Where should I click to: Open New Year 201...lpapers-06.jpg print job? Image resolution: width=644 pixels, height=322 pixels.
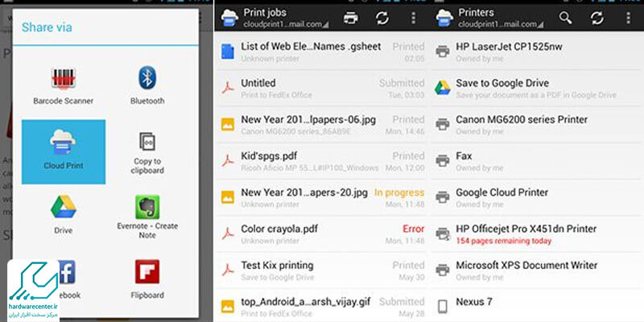pos(321,125)
